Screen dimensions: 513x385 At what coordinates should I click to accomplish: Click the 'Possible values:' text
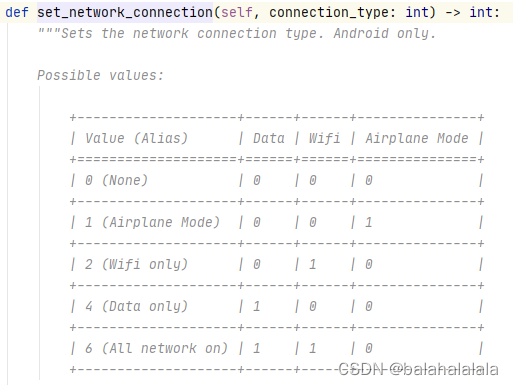coord(100,75)
